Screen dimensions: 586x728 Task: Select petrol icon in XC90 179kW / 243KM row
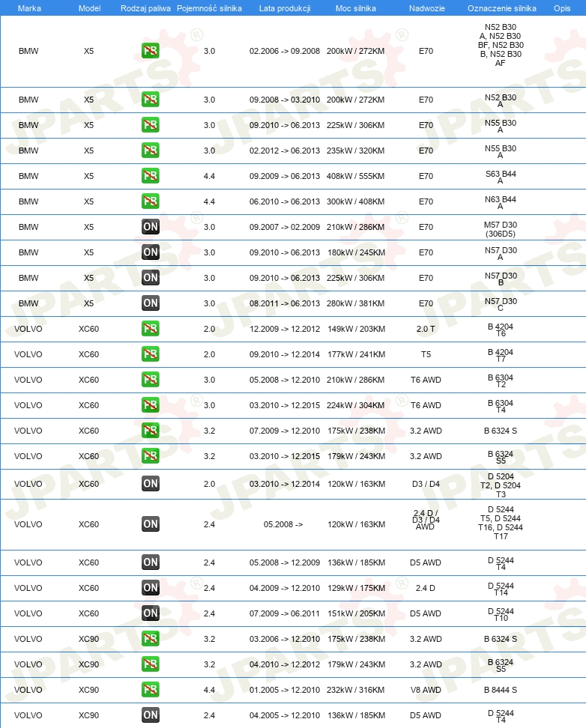point(150,664)
